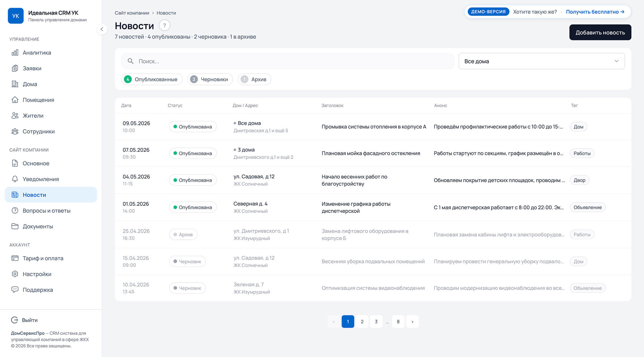Image resolution: width=644 pixels, height=357 pixels.
Task: Click the Сотрудники group icon
Action: point(15,131)
